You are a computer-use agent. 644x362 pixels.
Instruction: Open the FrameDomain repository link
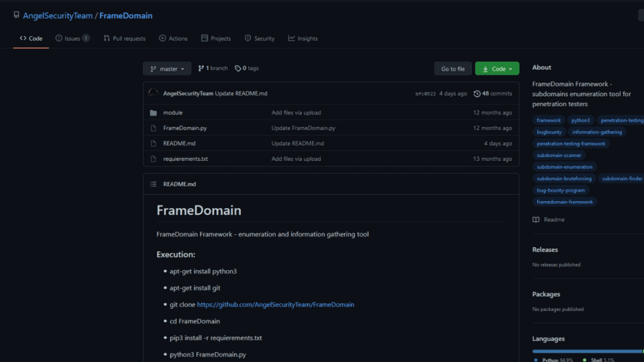126,16
